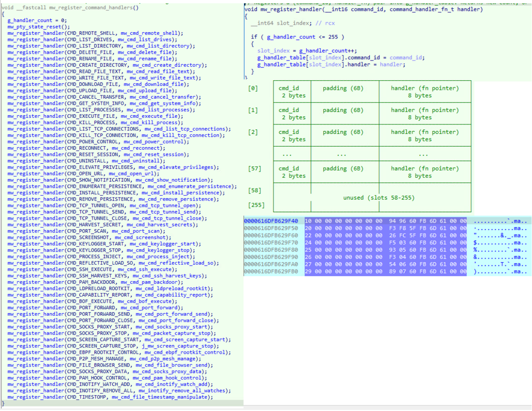Select the mw_cmd_list_tcp_connections handler name
This screenshot has width=532, height=411.
tap(185, 129)
